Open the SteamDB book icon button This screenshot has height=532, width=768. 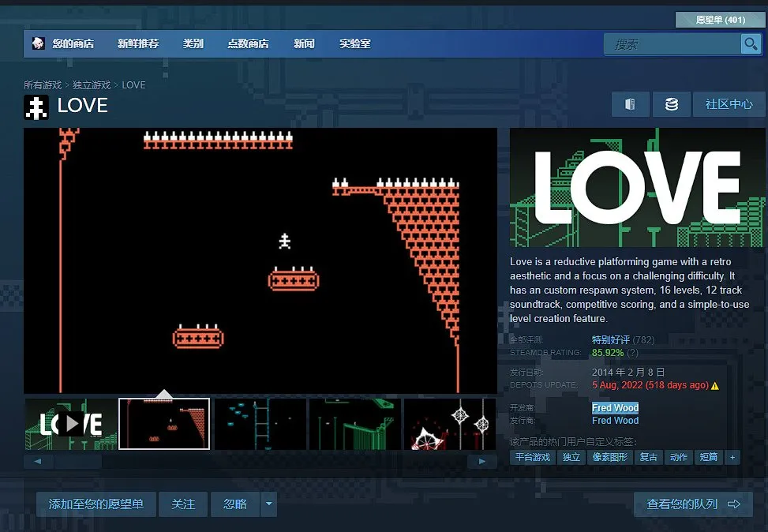pos(631,104)
